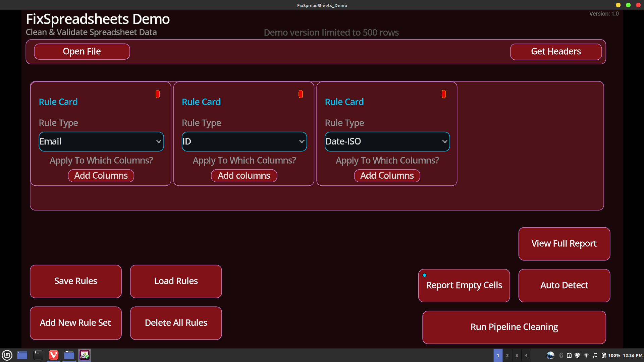This screenshot has height=362, width=644.
Task: Open the ID rule type dropdown
Action: 244,141
